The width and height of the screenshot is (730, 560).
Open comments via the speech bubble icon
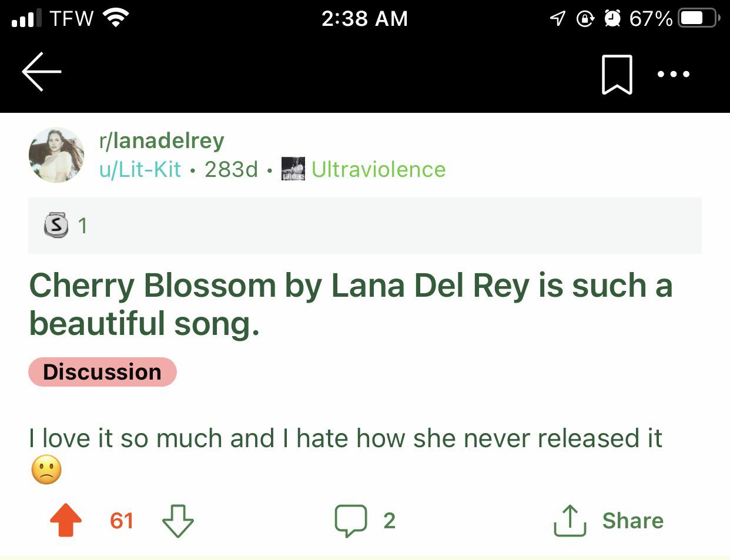[x=351, y=521]
